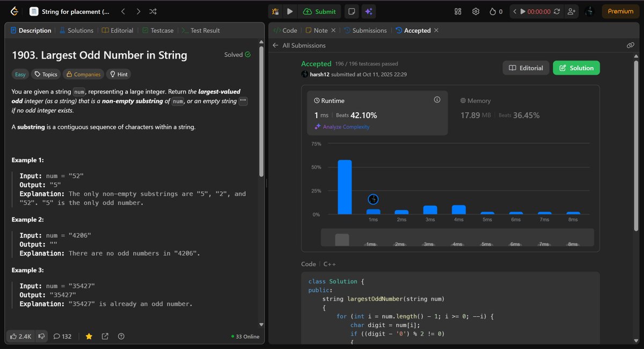Viewport: 644px width, 349px height.
Task: Switch to the Description tab
Action: 31,31
